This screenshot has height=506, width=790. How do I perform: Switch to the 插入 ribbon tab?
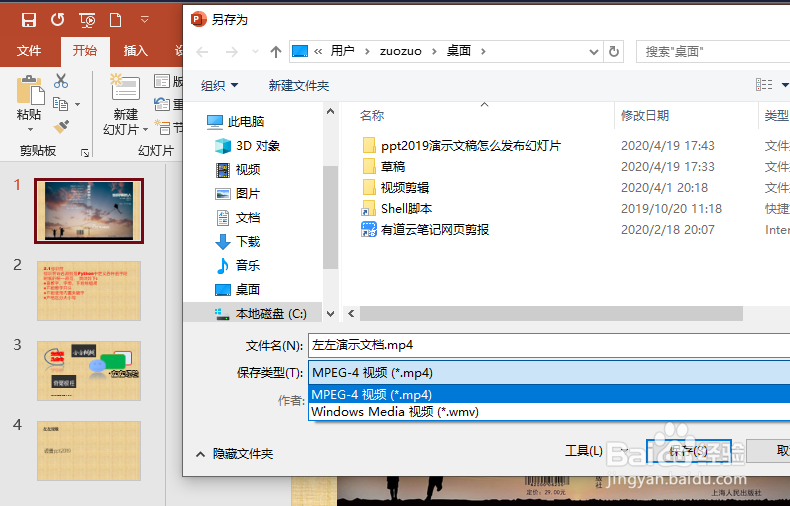(x=136, y=51)
